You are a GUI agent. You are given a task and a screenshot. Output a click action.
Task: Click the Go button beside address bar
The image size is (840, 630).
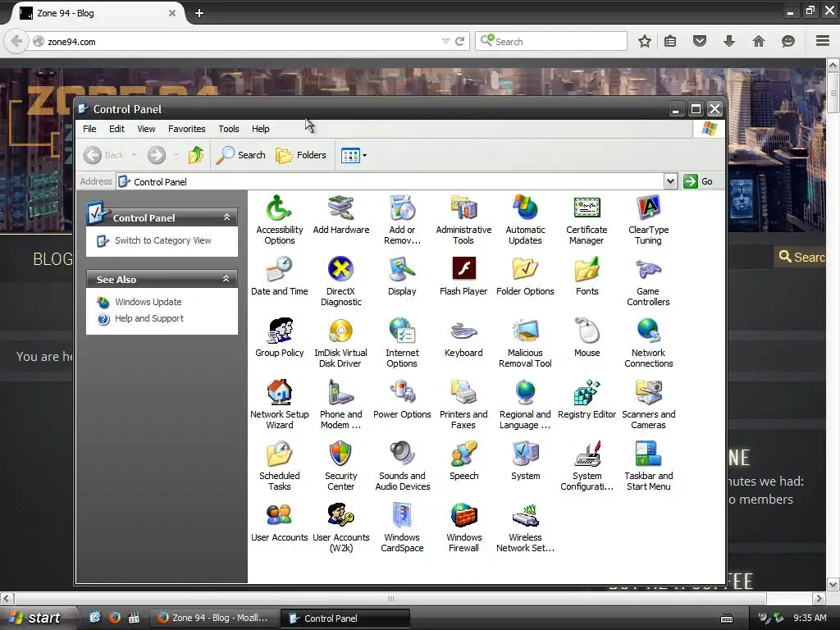pos(698,181)
